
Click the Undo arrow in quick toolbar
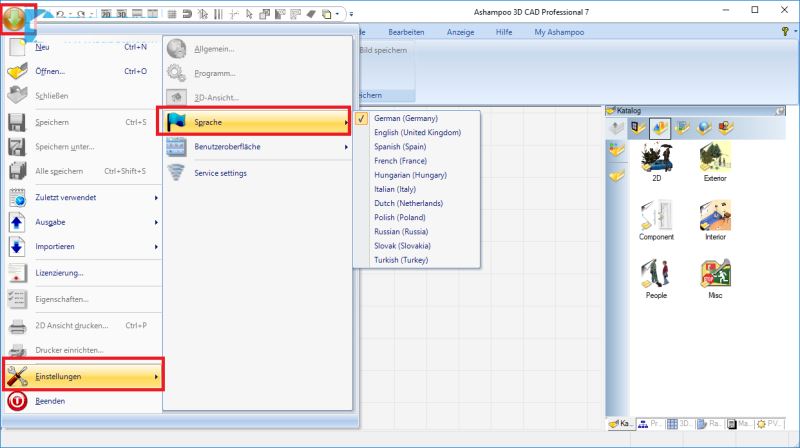[60, 14]
